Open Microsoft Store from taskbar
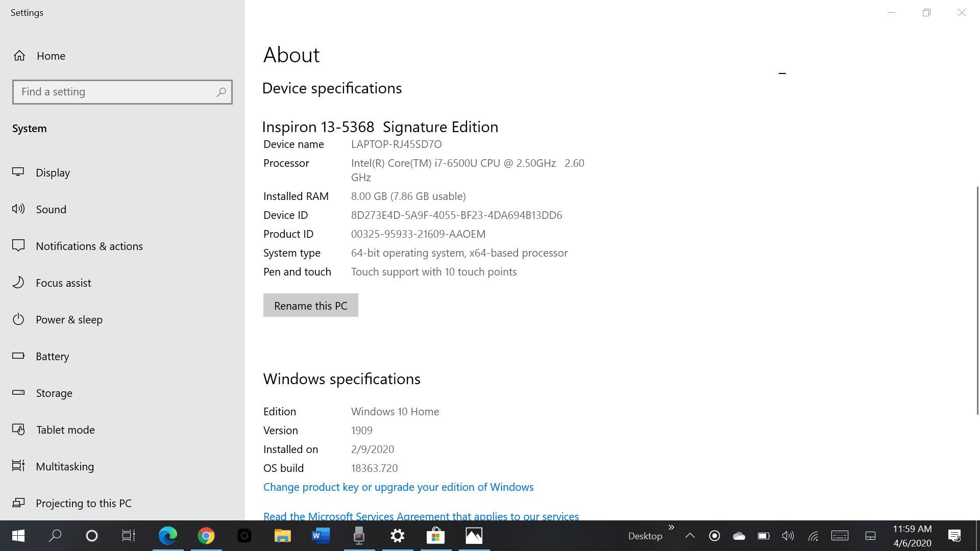The height and width of the screenshot is (551, 980). tap(436, 536)
